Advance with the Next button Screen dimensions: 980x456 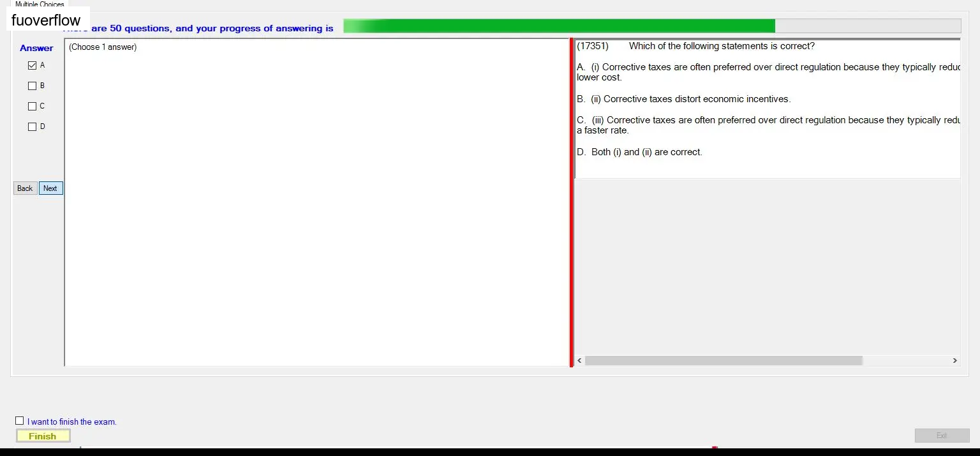coord(50,188)
